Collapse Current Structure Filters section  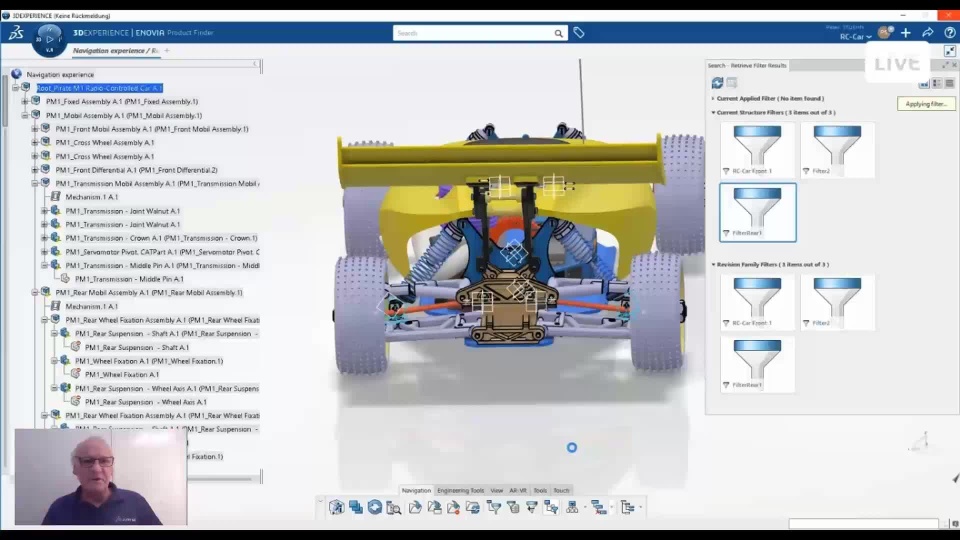click(x=713, y=113)
